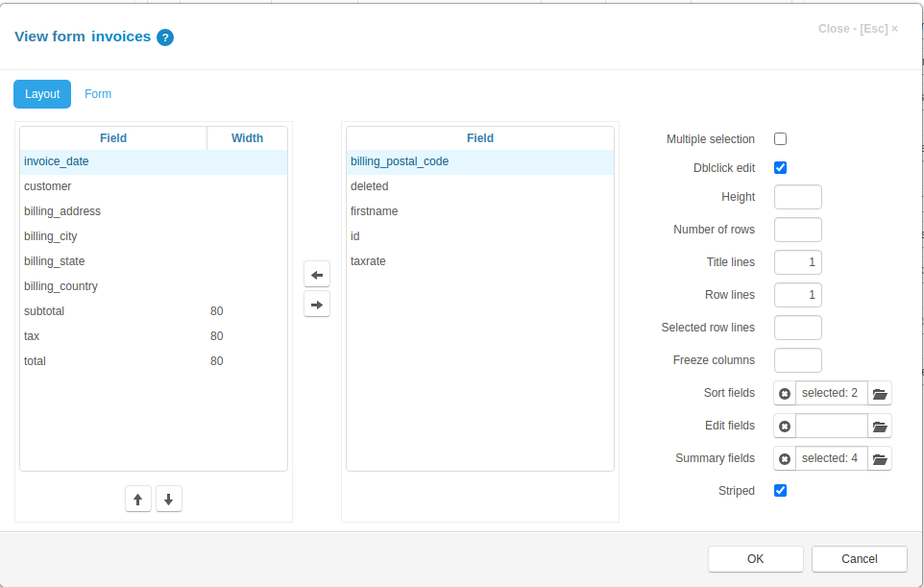Focus the Number of rows input

(x=798, y=230)
